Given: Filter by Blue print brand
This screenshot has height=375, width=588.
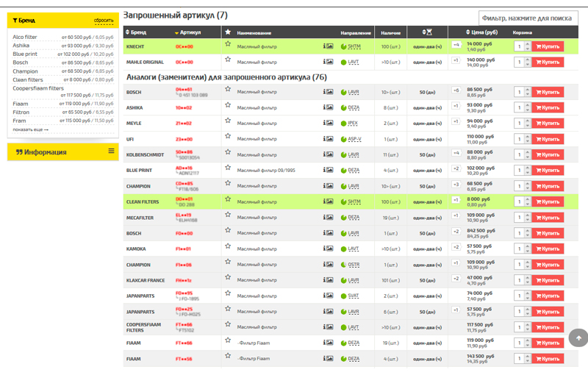Looking at the screenshot, I should (x=25, y=54).
